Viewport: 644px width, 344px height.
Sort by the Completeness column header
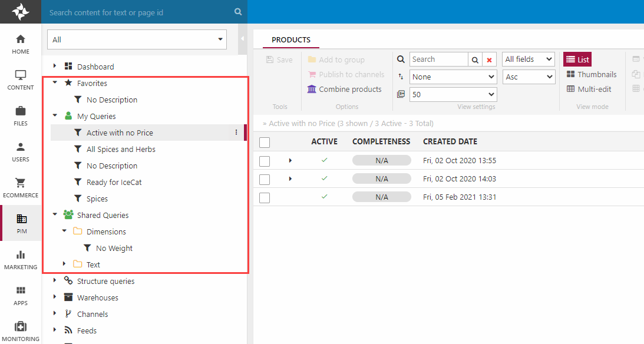(381, 141)
